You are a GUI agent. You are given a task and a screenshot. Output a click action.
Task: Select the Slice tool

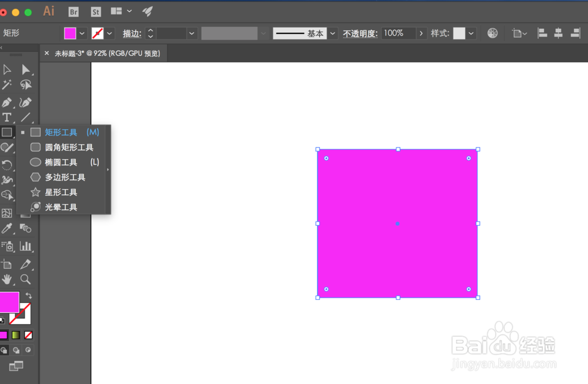tap(25, 264)
